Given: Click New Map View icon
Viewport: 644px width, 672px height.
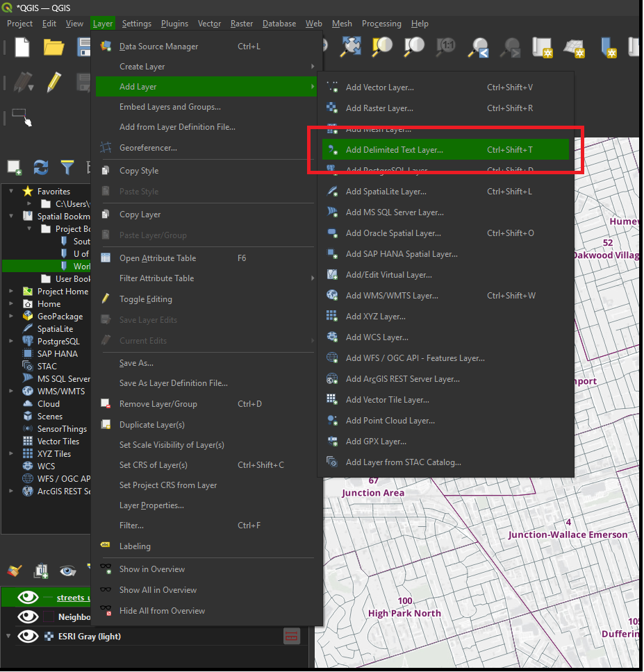Looking at the screenshot, I should (x=542, y=47).
